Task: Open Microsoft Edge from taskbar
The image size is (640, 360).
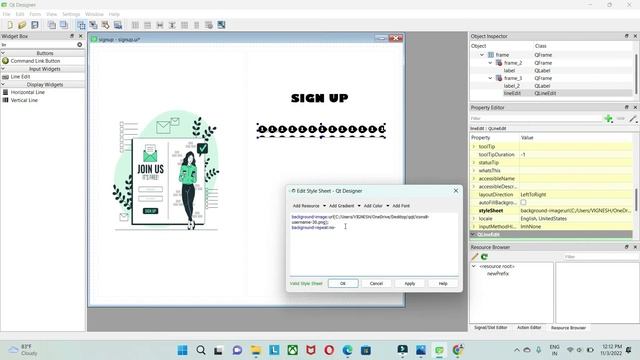Action: click(347, 350)
